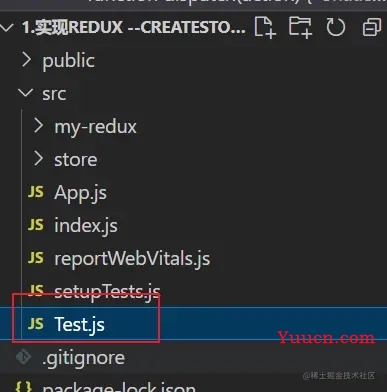Expand the store folder chevron

39,159
